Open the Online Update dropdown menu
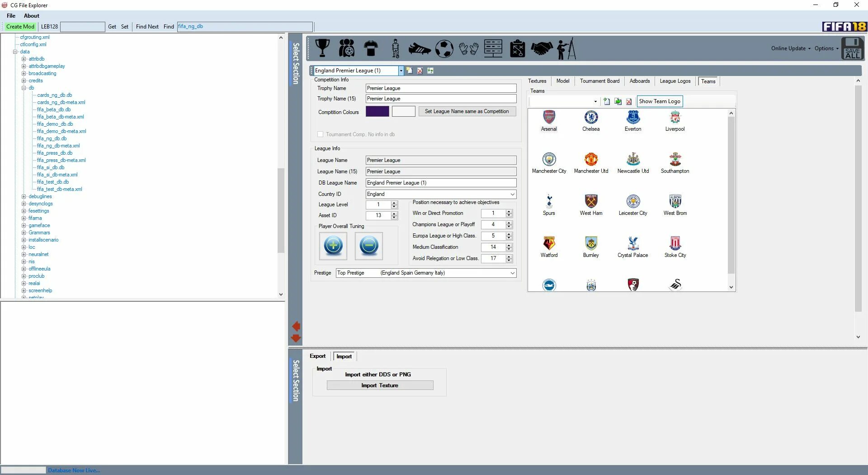 [791, 48]
